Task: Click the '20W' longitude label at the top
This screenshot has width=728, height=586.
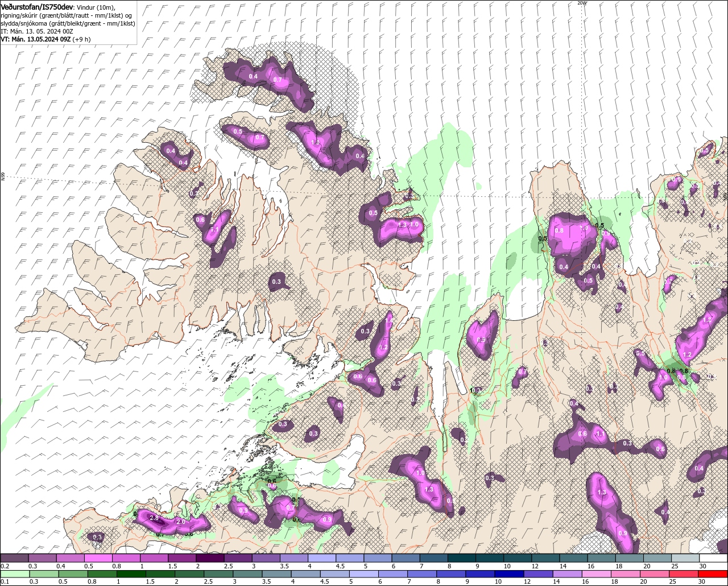Action: (x=582, y=3)
